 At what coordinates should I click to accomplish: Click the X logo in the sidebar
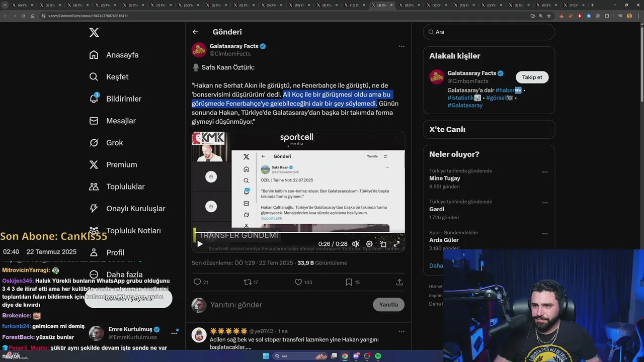(x=94, y=33)
